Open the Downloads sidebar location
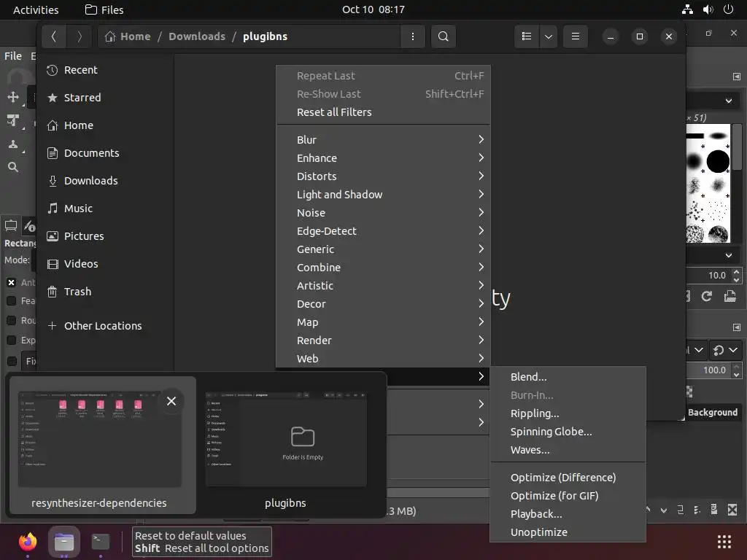The height and width of the screenshot is (560, 747). coord(105,181)
